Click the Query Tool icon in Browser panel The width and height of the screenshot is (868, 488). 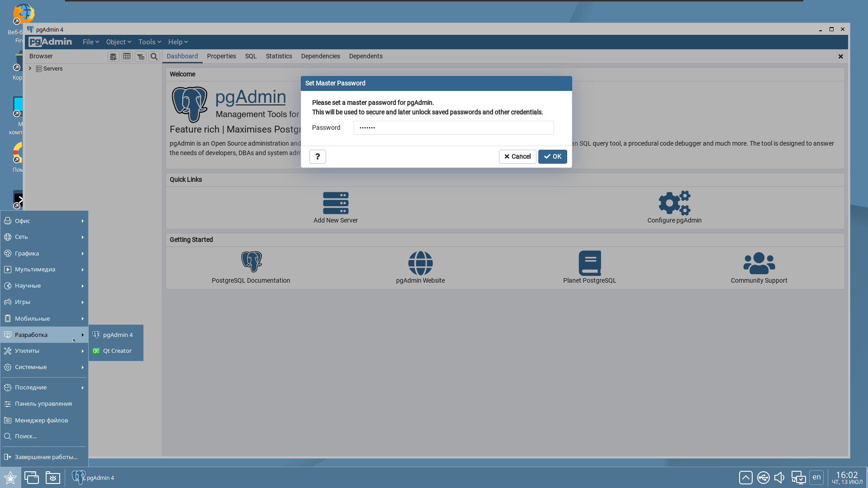113,57
